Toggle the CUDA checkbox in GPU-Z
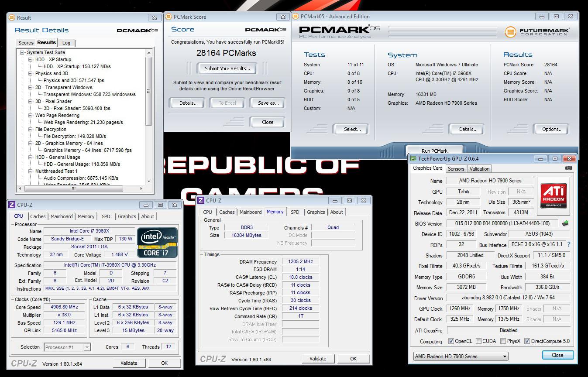588x377 pixels. [x=479, y=341]
